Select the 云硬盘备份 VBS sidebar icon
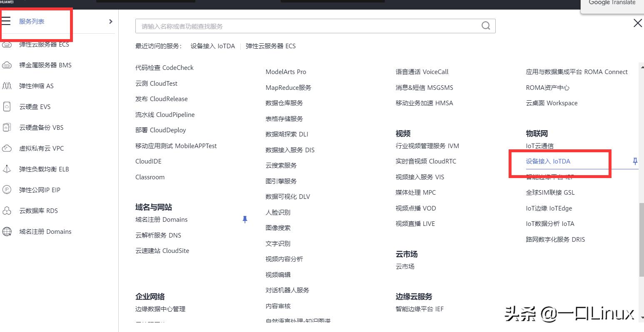 coord(7,127)
